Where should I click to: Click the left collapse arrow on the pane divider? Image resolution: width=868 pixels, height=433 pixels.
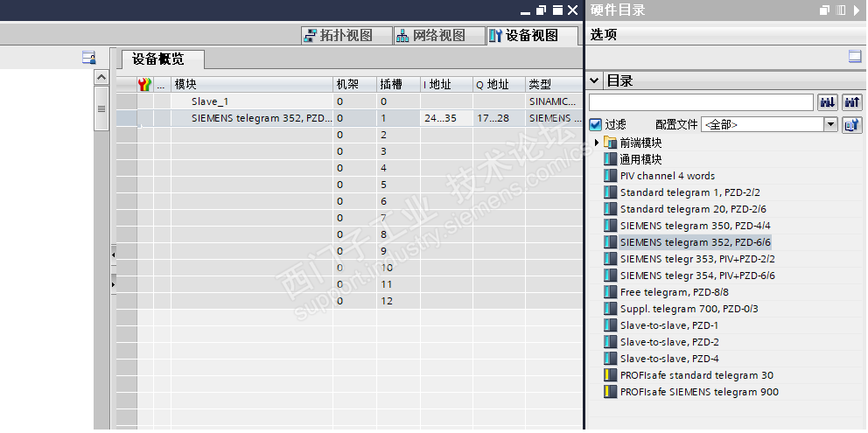pyautogui.click(x=114, y=255)
